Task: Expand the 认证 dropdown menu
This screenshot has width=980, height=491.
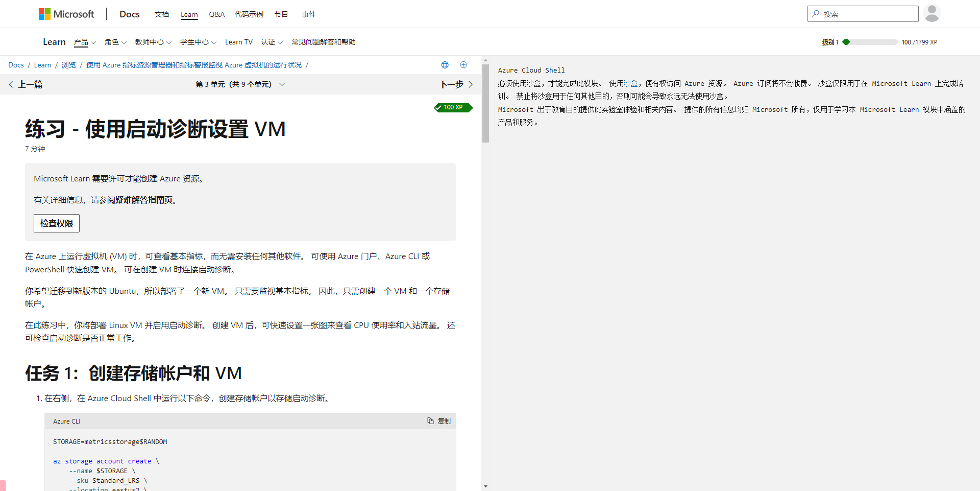Action: (272, 42)
